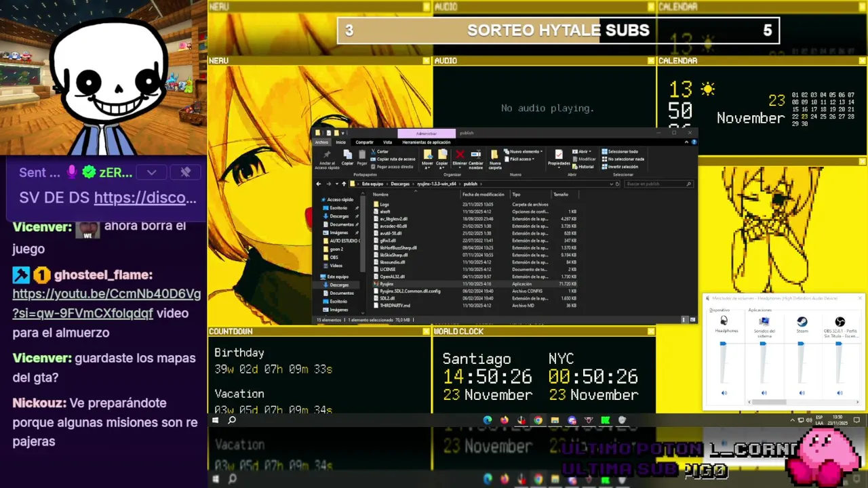Switch to the Inicio ribbon tab

(341, 142)
